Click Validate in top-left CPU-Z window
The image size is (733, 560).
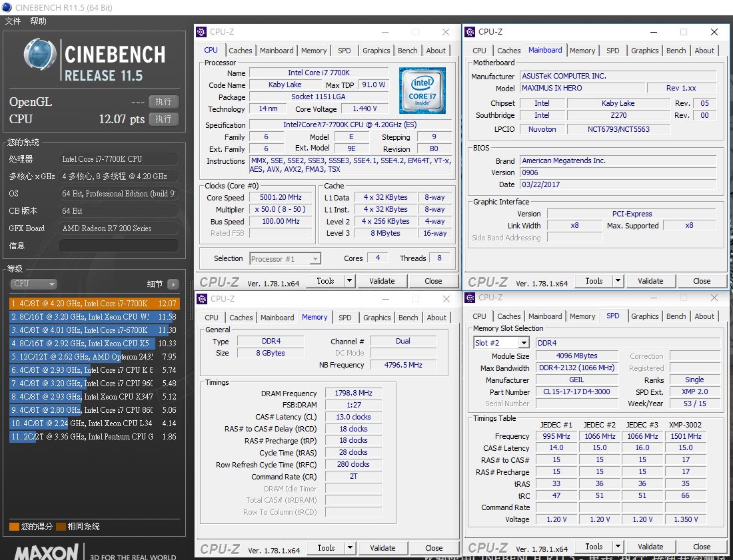382,281
